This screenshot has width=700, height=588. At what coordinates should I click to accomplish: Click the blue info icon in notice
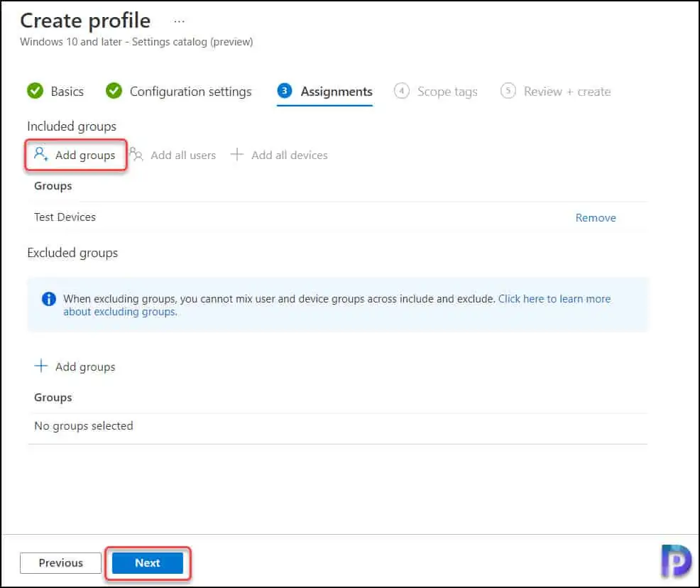pyautogui.click(x=49, y=299)
